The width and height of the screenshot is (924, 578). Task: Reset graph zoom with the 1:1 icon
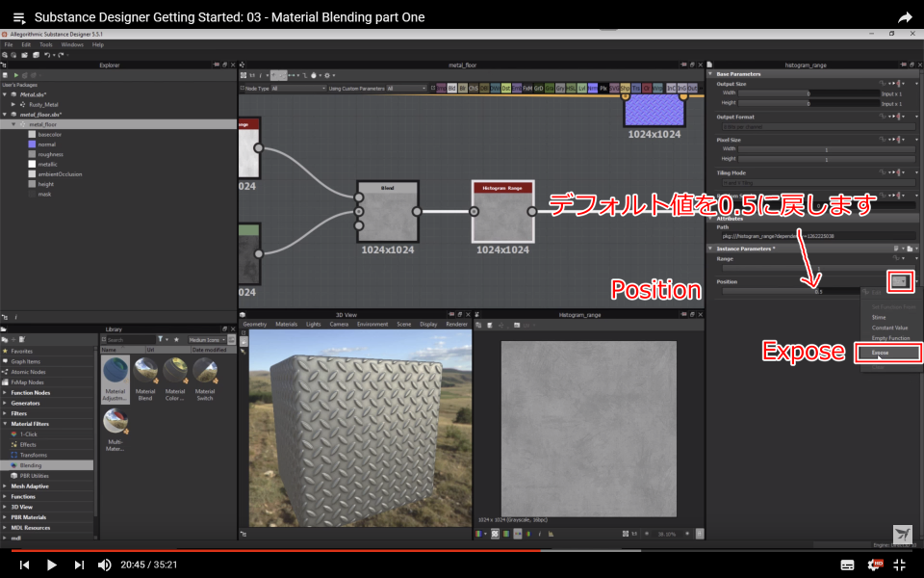click(x=252, y=75)
